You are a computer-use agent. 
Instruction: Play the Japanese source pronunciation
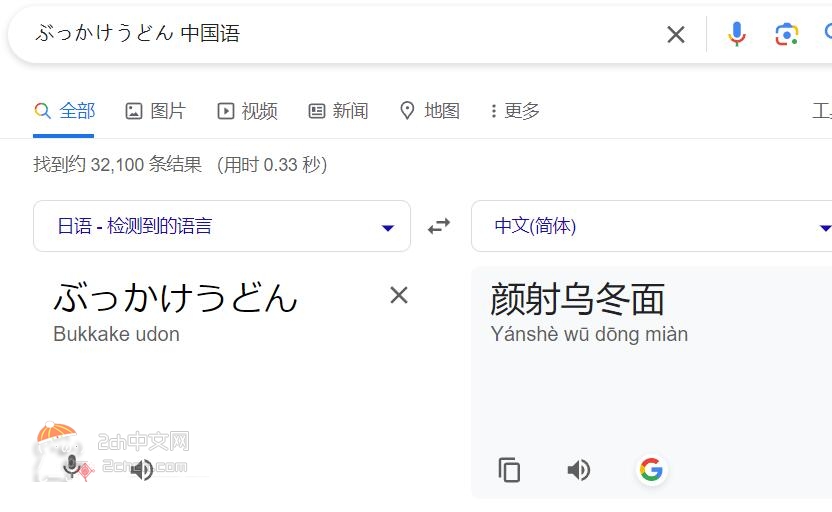point(142,470)
